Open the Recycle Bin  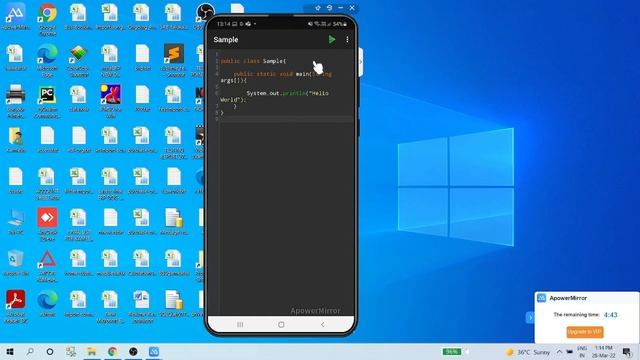pos(16,263)
